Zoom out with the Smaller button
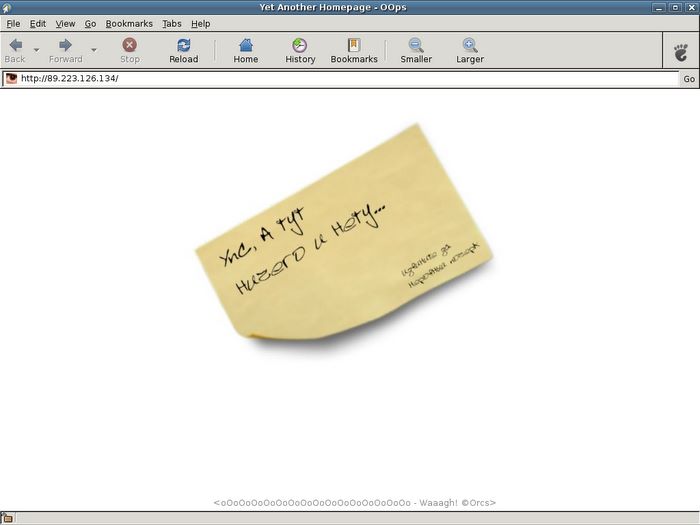The height and width of the screenshot is (525, 700). coord(416,50)
